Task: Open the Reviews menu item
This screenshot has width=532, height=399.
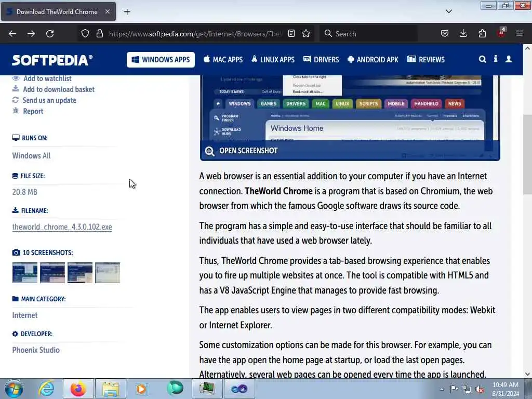Action: coord(425,60)
